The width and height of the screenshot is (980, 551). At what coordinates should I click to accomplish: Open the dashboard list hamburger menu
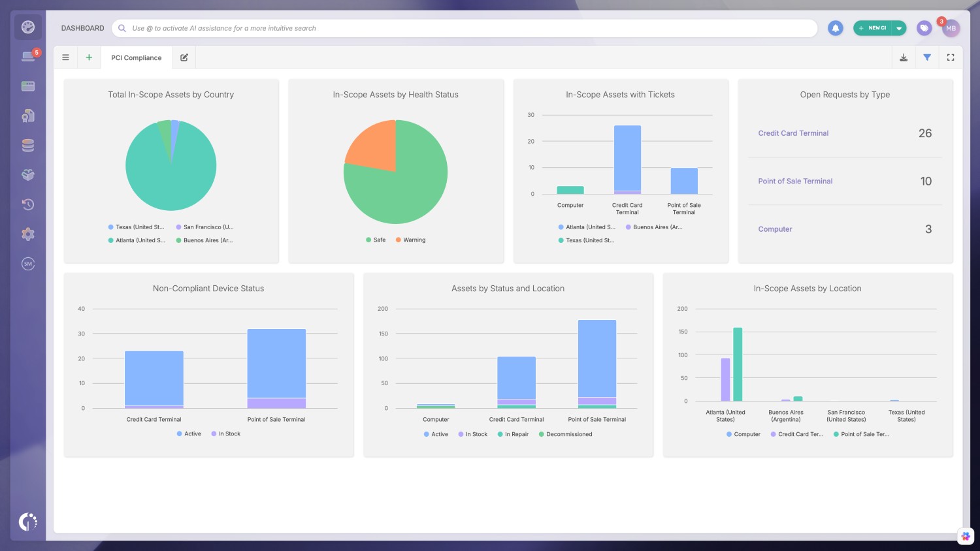point(65,57)
